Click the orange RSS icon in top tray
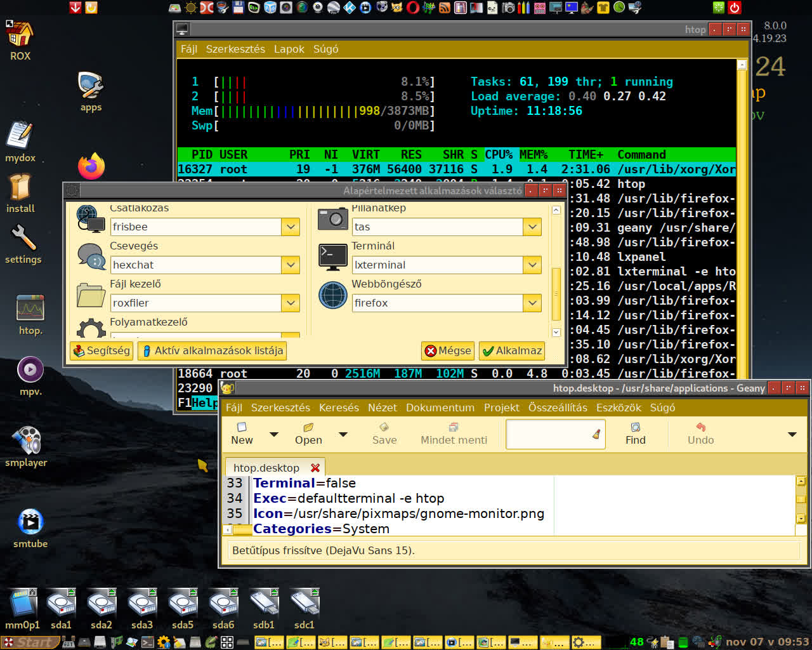The height and width of the screenshot is (650, 812). pos(445,8)
